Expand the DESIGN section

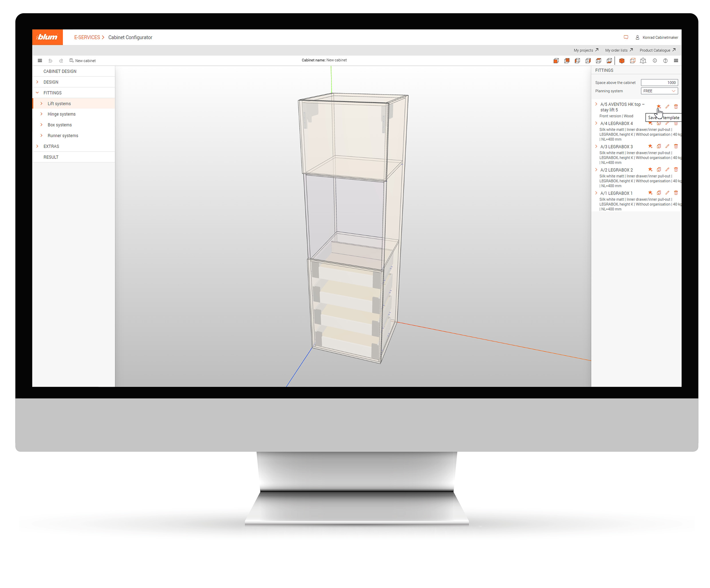[38, 82]
